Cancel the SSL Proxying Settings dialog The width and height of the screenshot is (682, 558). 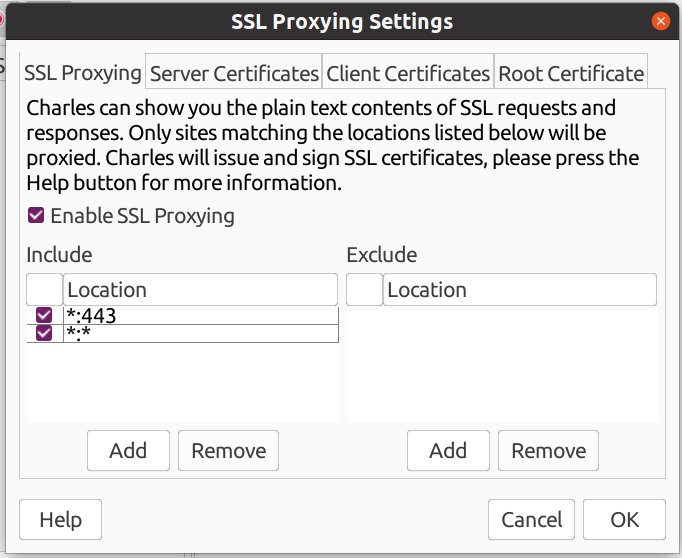(x=532, y=520)
